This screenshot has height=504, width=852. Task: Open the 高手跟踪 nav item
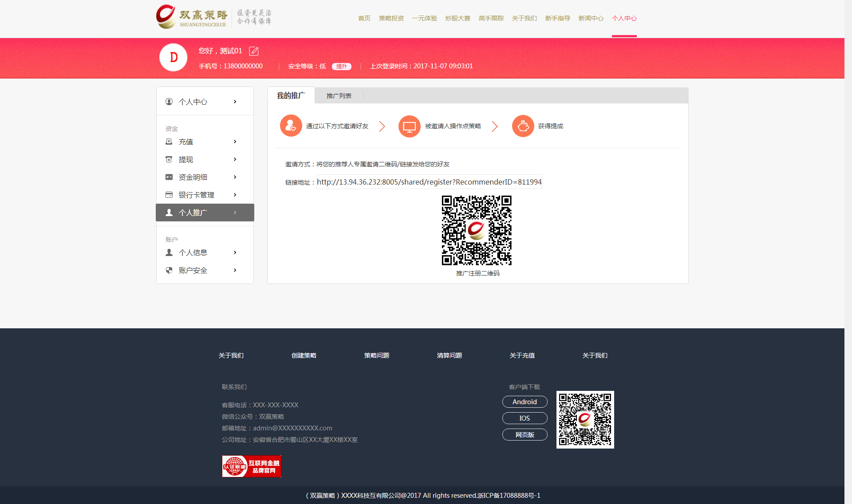491,18
